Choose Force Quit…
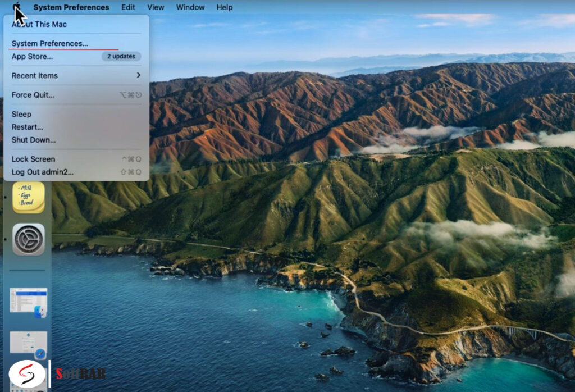The width and height of the screenshot is (575, 392). tap(76, 94)
